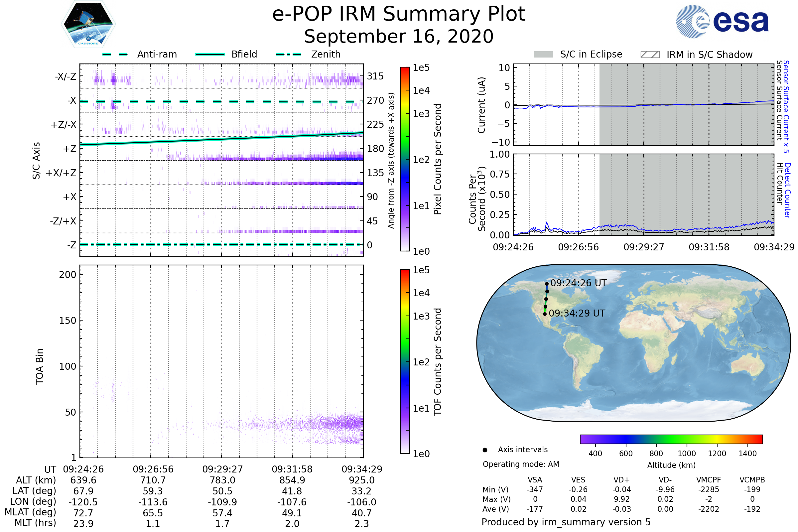Screen dimensions: 798x532
Task: Click the Sensor Surface Current x 5 label
Action: coord(786,106)
